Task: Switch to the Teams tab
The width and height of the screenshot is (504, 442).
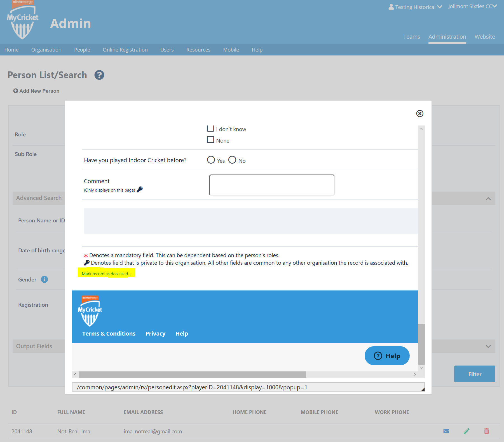Action: 411,37
